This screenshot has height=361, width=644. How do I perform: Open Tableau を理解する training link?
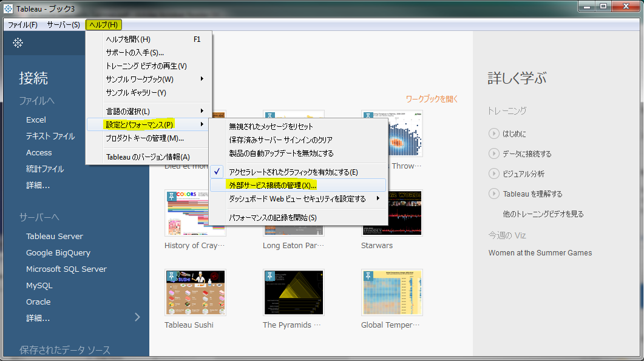[x=533, y=194]
